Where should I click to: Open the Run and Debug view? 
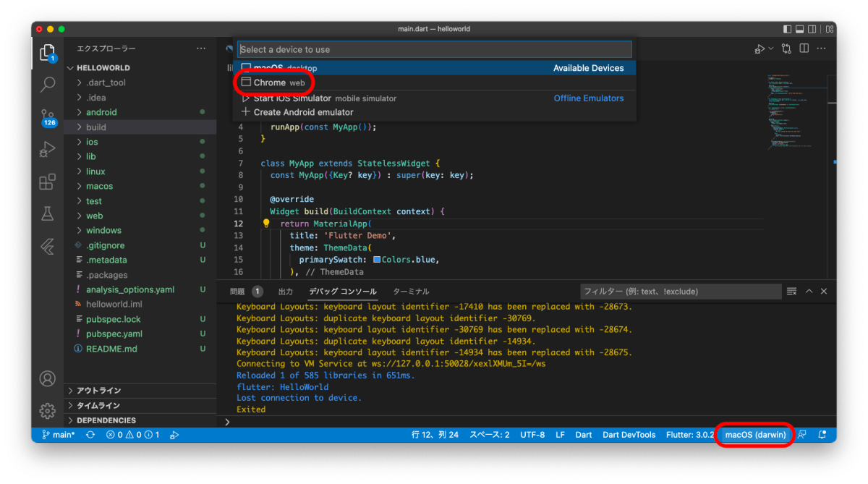tap(48, 150)
